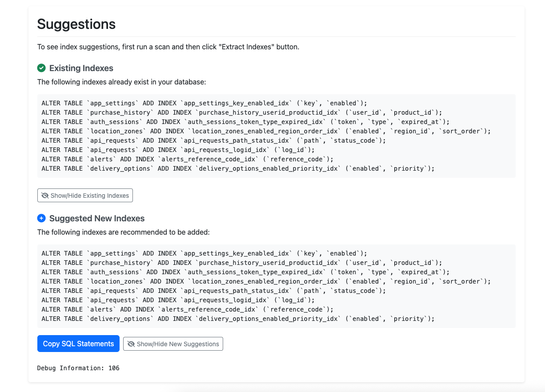Click the purchase_history statement under Suggested New Indexes
This screenshot has height=392, width=545.
pyautogui.click(x=242, y=263)
